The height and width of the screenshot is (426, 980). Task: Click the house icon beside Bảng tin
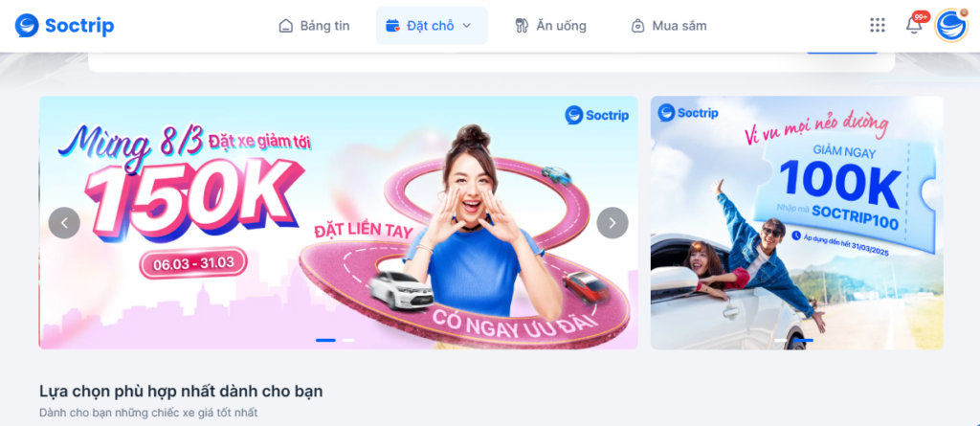click(x=285, y=26)
